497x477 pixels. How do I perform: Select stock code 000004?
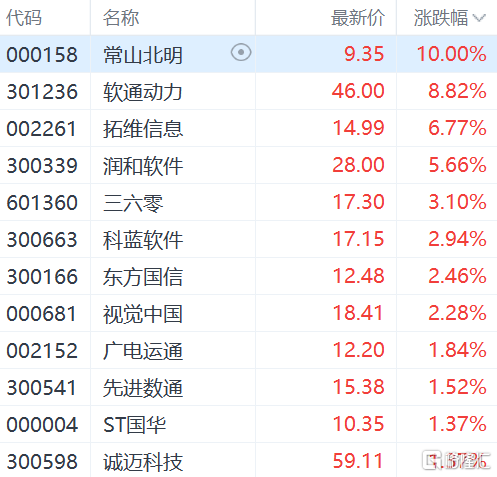pyautogui.click(x=42, y=425)
